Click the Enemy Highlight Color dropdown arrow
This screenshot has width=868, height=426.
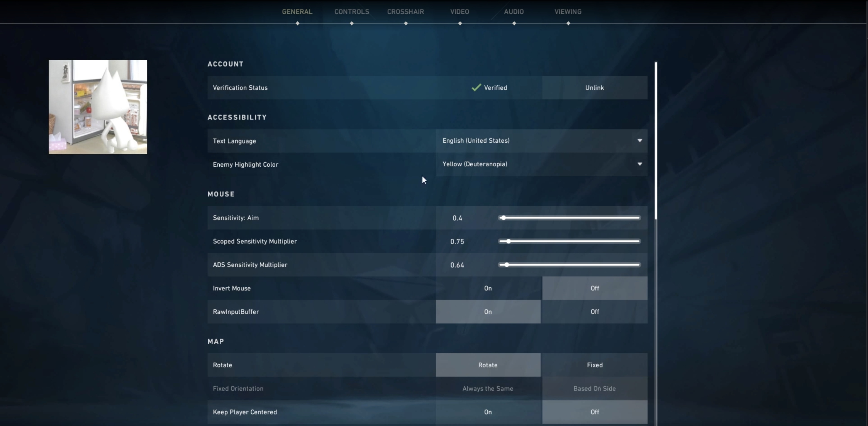coord(640,164)
